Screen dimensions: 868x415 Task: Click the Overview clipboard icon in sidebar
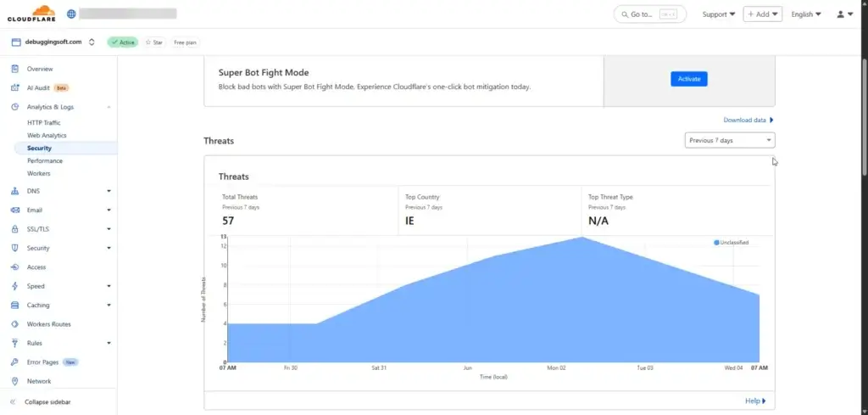click(x=15, y=69)
